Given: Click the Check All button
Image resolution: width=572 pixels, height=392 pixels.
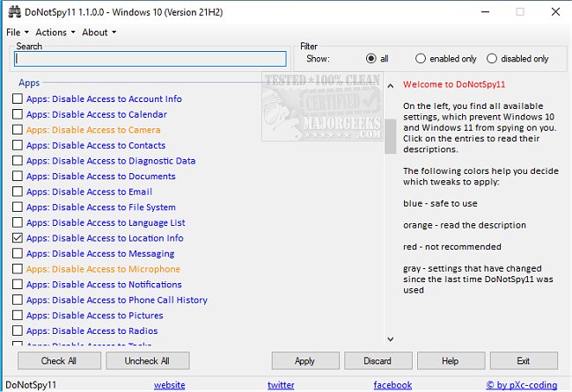Looking at the screenshot, I should tap(59, 361).
